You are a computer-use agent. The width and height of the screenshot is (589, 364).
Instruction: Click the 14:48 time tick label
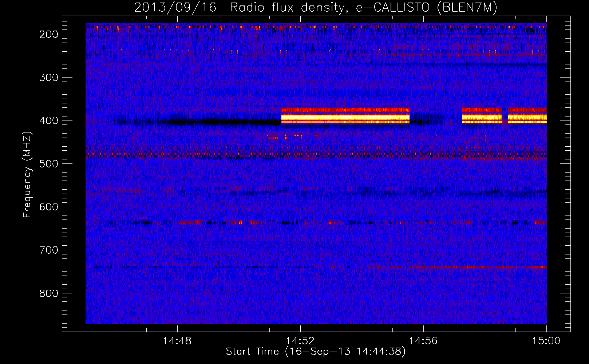pyautogui.click(x=177, y=341)
